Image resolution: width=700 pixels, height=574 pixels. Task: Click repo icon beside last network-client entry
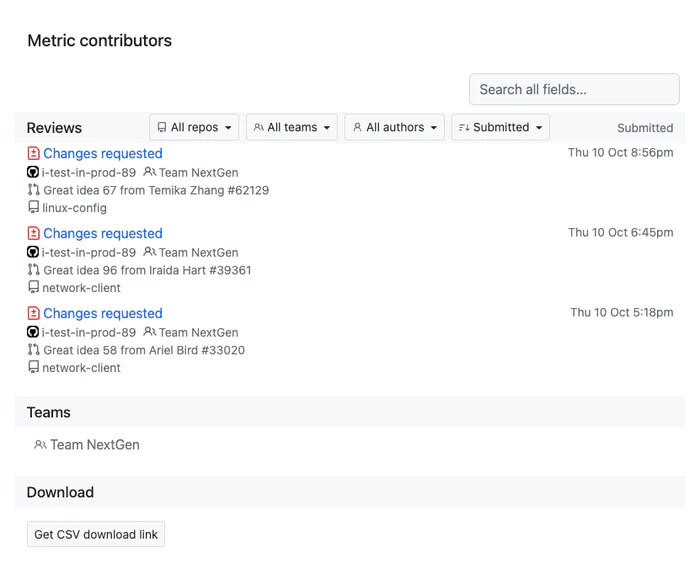point(33,368)
